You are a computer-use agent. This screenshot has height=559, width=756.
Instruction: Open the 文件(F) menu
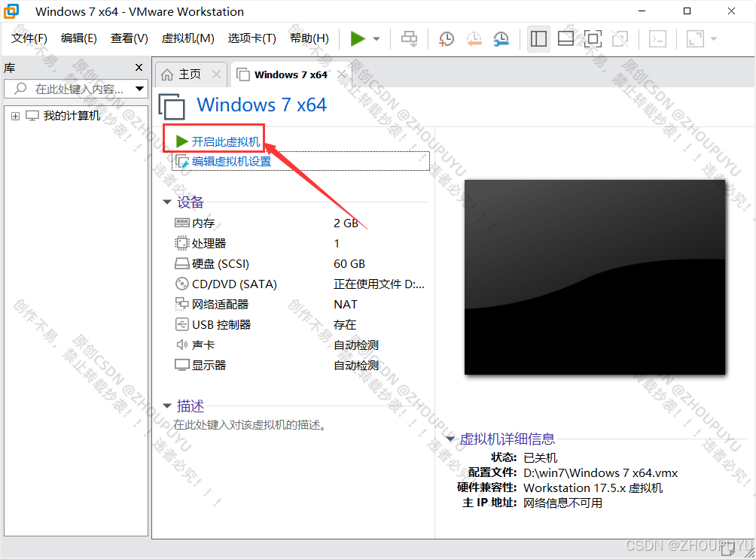pos(29,38)
